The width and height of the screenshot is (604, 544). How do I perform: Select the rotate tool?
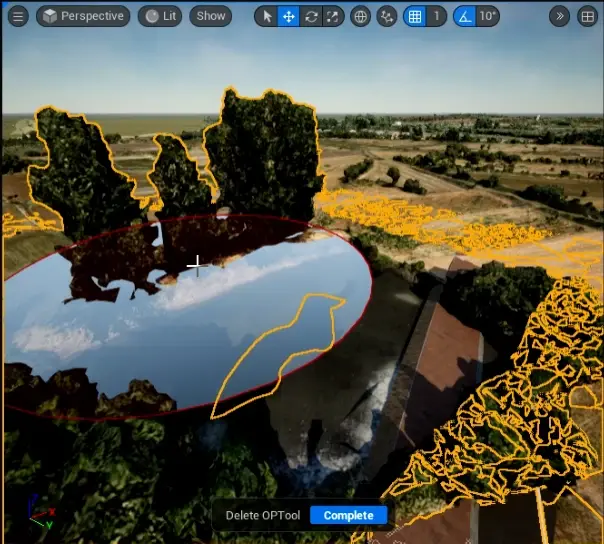[x=311, y=16]
